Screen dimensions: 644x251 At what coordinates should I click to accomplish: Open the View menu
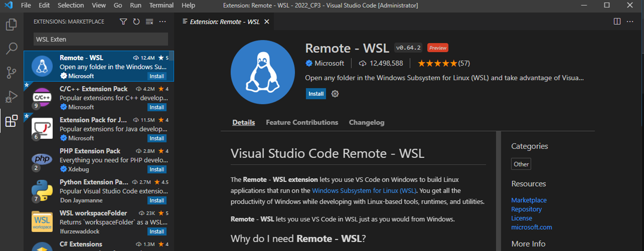[x=99, y=5]
